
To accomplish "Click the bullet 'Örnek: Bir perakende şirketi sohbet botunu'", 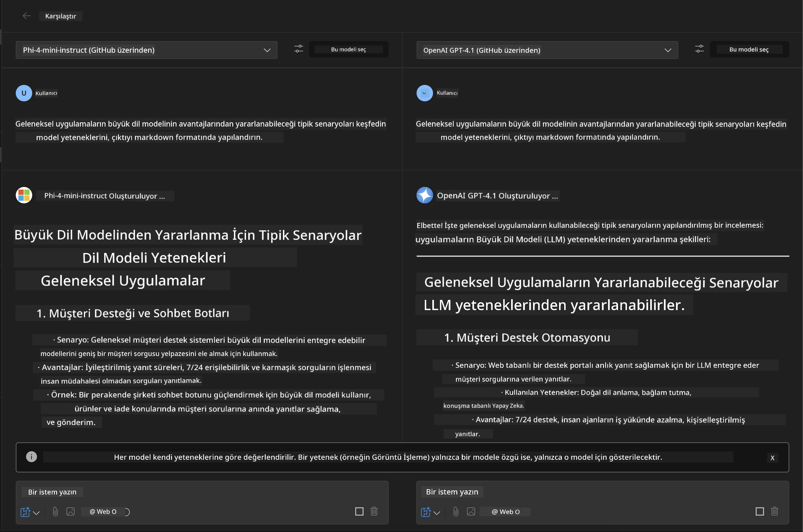I will click(x=209, y=395).
